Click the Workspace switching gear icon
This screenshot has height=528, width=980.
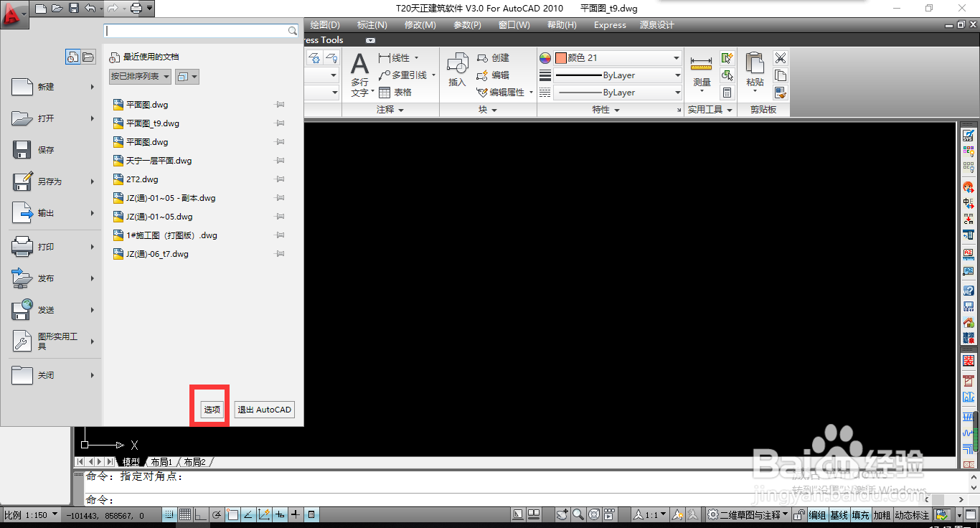[x=712, y=515]
